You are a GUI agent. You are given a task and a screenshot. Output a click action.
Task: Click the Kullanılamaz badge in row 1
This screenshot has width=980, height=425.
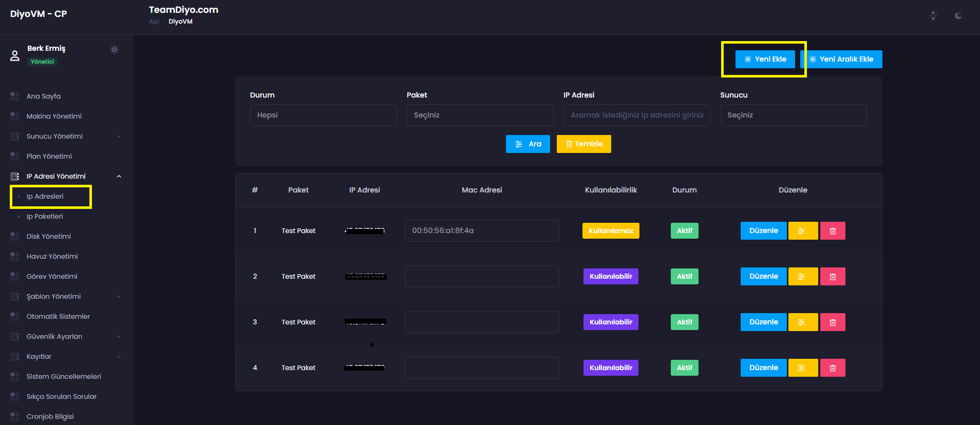click(x=611, y=231)
